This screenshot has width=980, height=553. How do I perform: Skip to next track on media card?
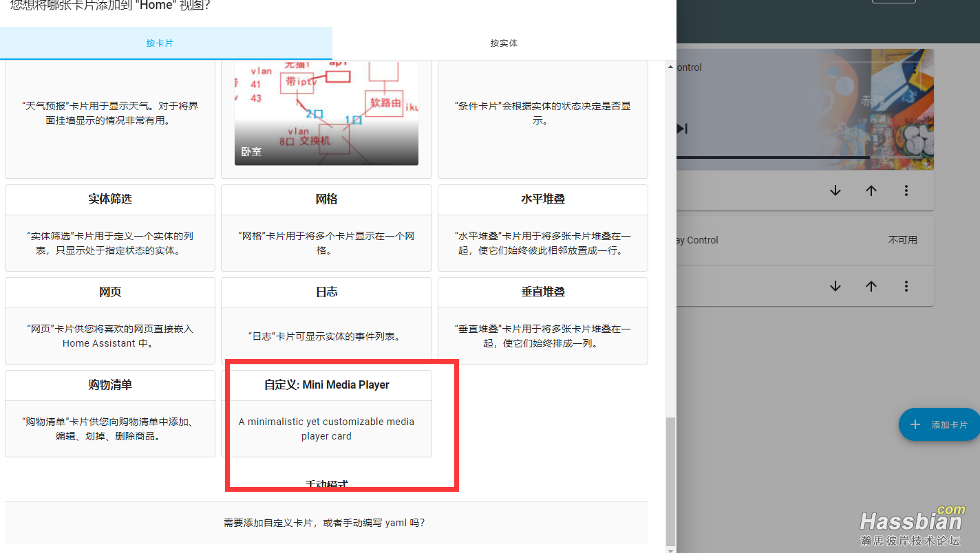682,129
